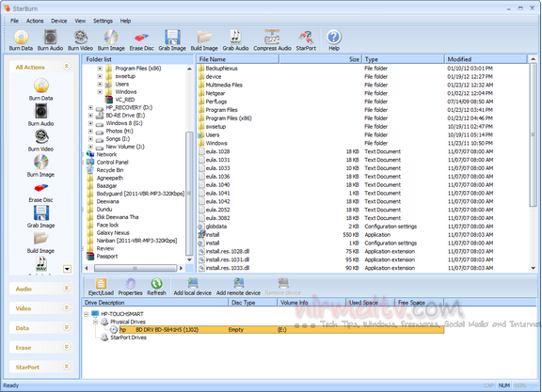Click Burn Data in the top toolbar
Screen dimensions: 542x392
pos(21,40)
